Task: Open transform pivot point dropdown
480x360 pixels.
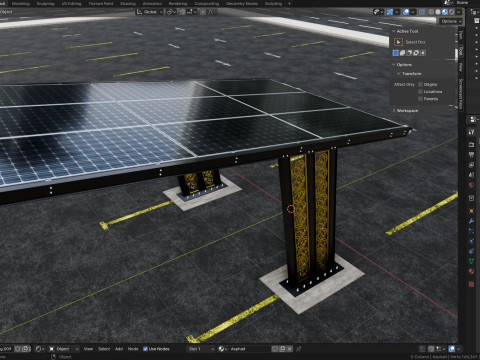Action: 171,12
